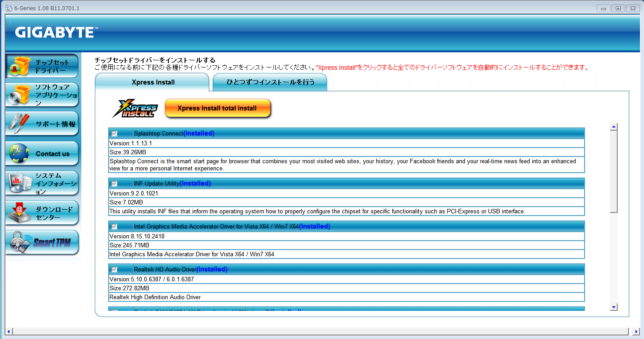Toggle the Intel Graphics Media Accelerator Driver checkbox
This screenshot has height=339, width=644.
114,226
